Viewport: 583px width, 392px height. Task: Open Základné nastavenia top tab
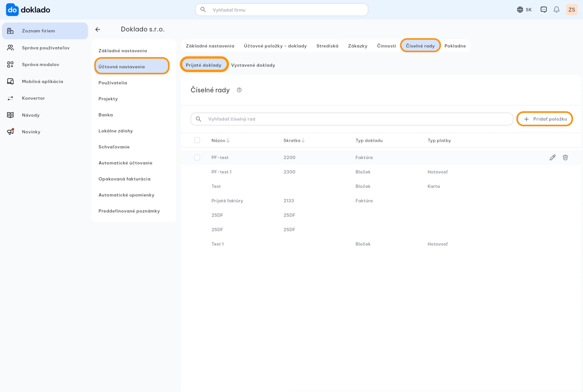coord(210,46)
